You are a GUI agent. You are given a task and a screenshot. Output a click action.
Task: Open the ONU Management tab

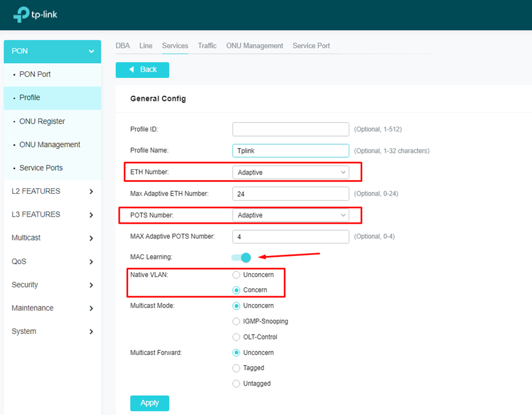[x=255, y=46]
